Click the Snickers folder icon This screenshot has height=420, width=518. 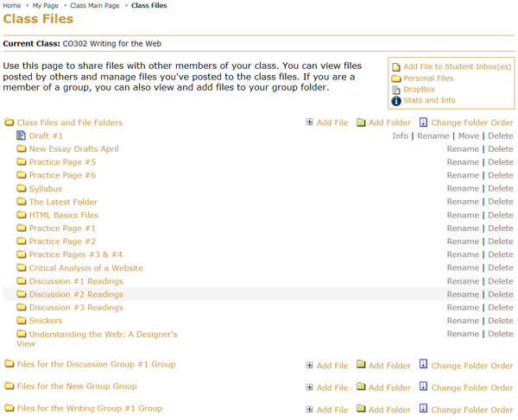[x=22, y=321]
